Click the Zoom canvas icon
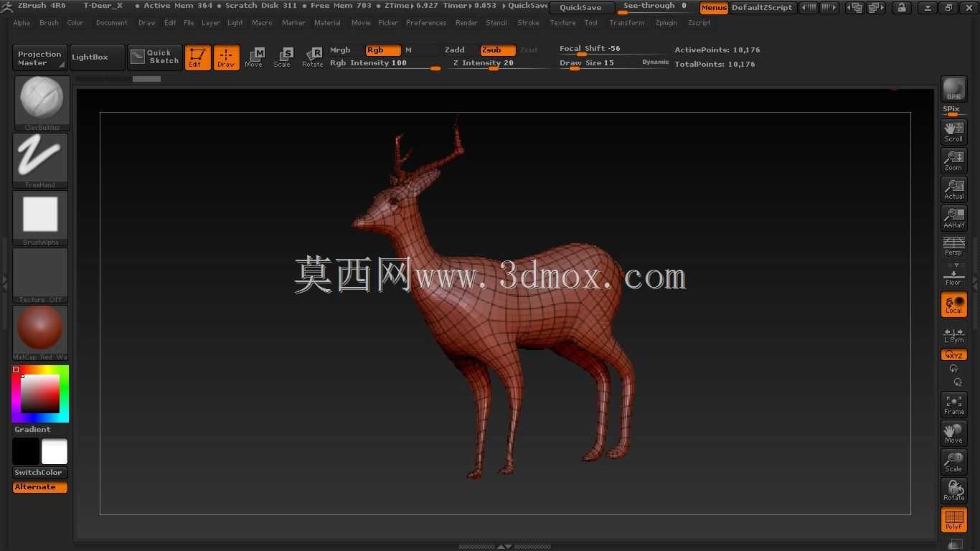This screenshot has width=980, height=551. pyautogui.click(x=953, y=160)
